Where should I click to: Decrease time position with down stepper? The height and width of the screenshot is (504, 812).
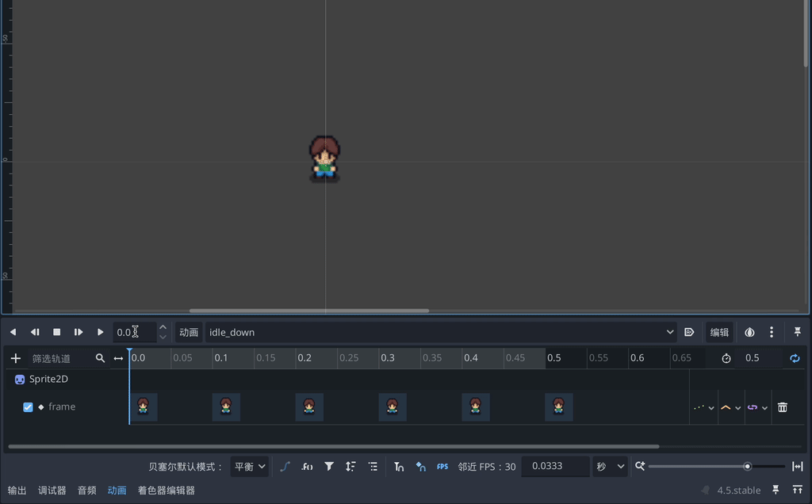(163, 337)
